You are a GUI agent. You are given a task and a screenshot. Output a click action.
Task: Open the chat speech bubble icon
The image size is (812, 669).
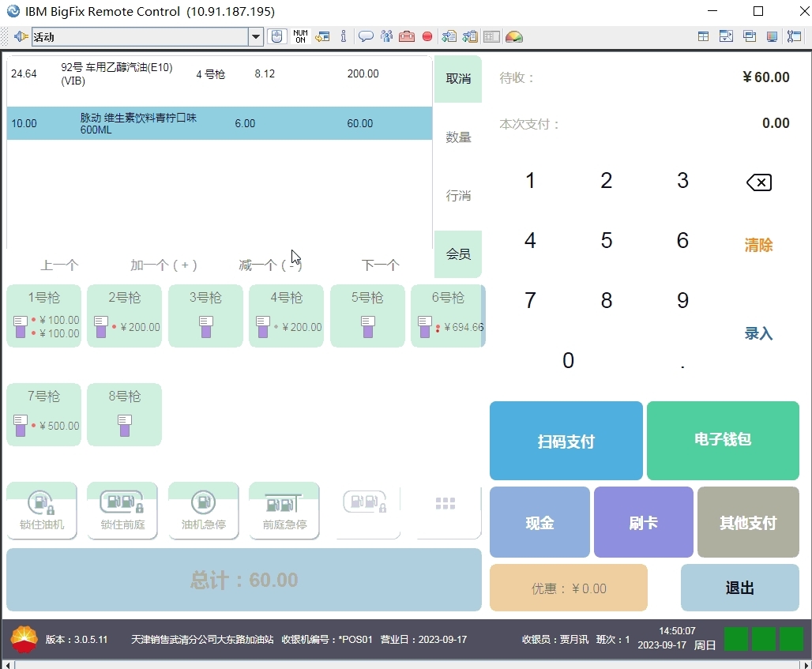(366, 36)
